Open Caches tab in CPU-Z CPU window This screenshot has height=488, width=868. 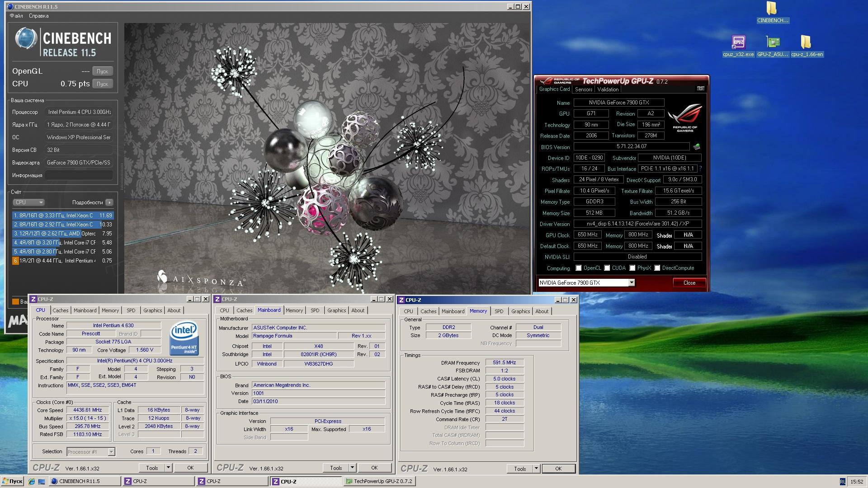(61, 310)
